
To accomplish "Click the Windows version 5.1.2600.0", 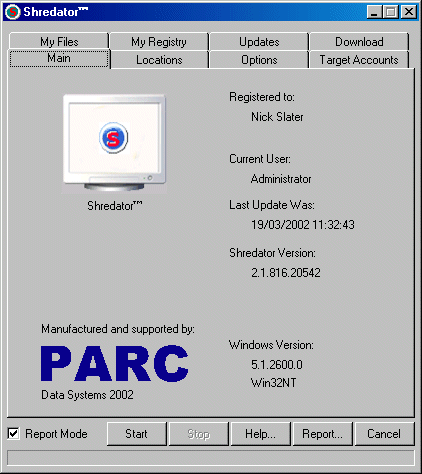I will coord(277,365).
